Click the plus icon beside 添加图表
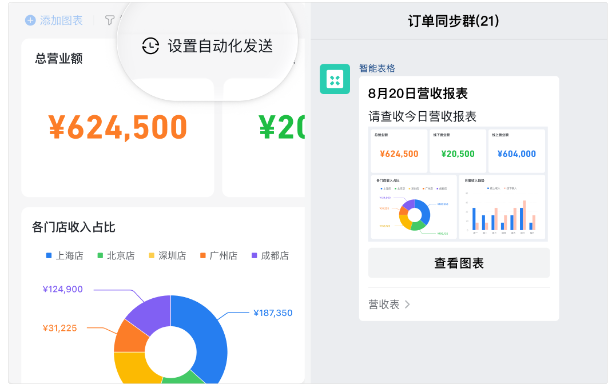Screen dimensions: 612x390 click(30, 20)
